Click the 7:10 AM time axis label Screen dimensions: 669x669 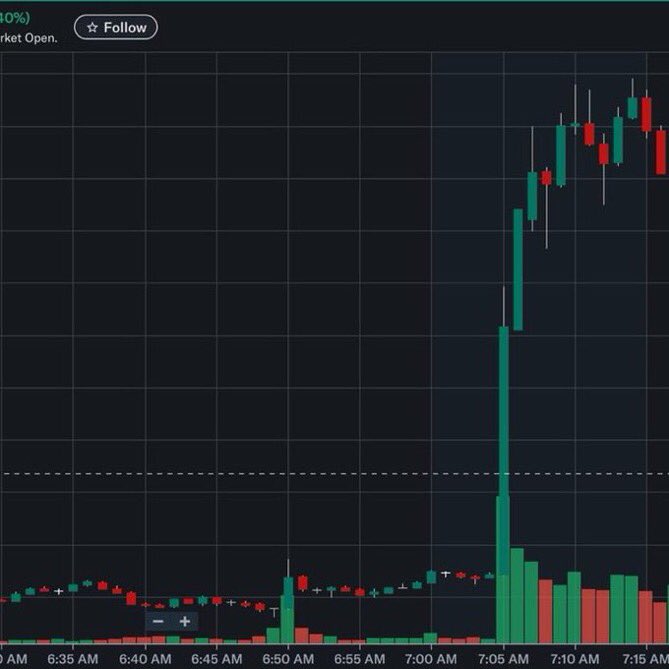[575, 659]
